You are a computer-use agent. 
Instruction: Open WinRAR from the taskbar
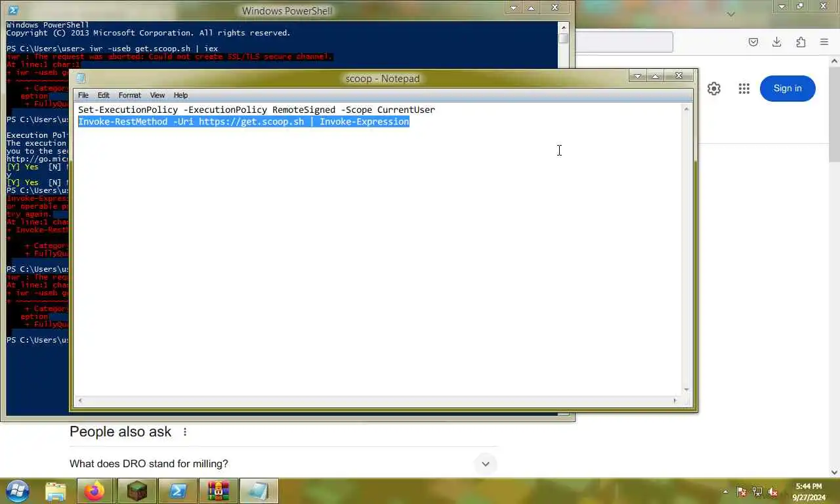click(x=219, y=491)
